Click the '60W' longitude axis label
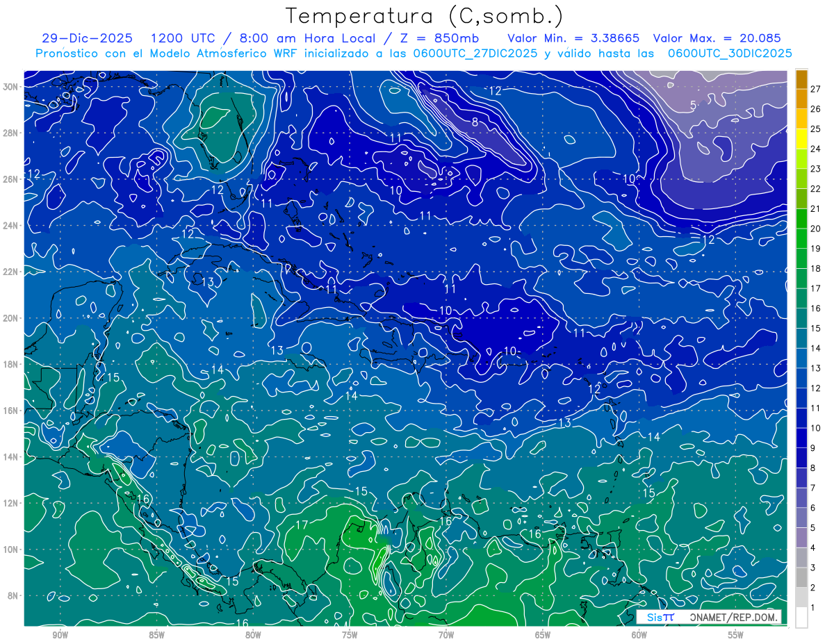Image resolution: width=834 pixels, height=644 pixels. pos(639,635)
